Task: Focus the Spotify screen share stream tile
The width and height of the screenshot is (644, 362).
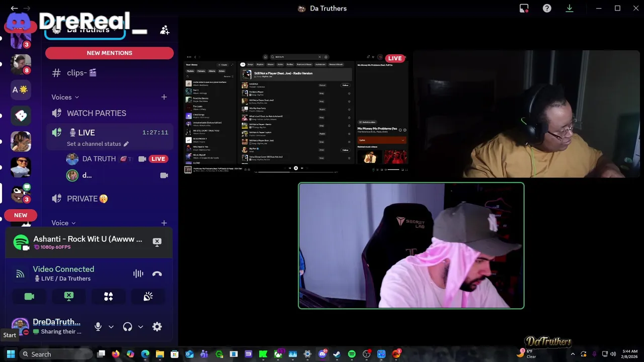Action: (296, 113)
